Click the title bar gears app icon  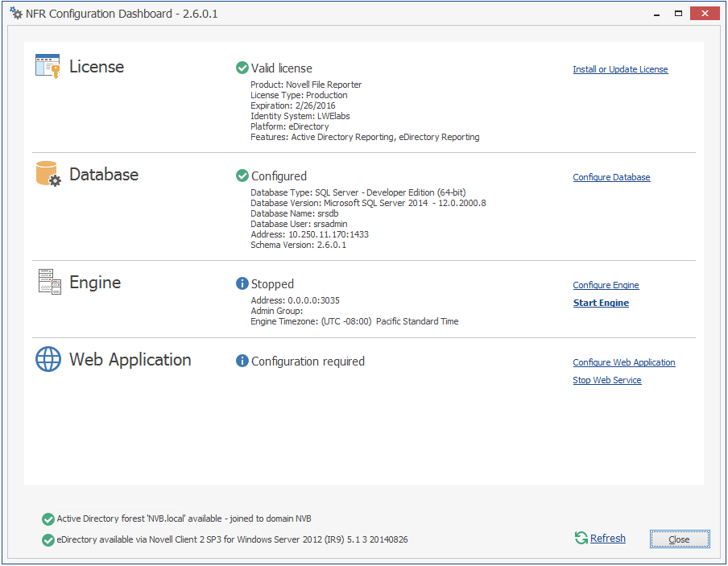16,14
